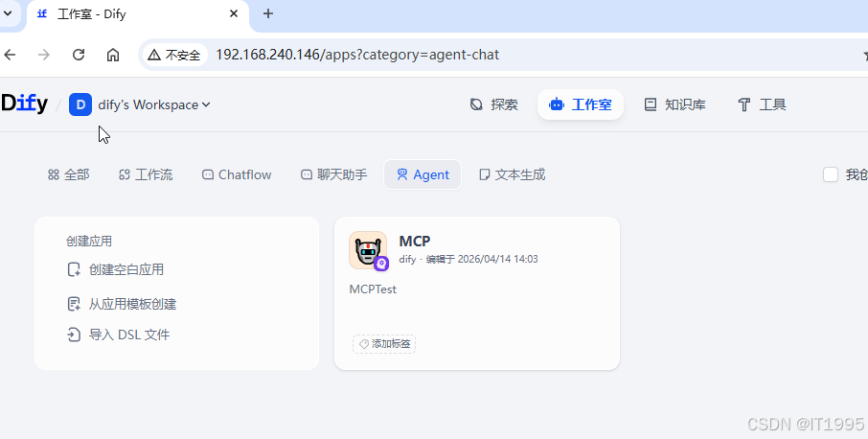868x439 pixels.
Task: Select the Chatflow category tab
Action: point(237,175)
